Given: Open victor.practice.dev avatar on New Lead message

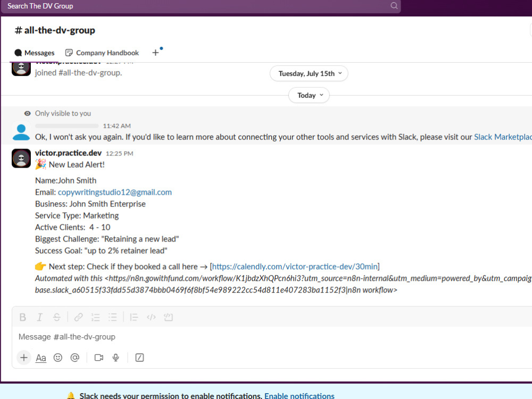Looking at the screenshot, I should coord(21,158).
